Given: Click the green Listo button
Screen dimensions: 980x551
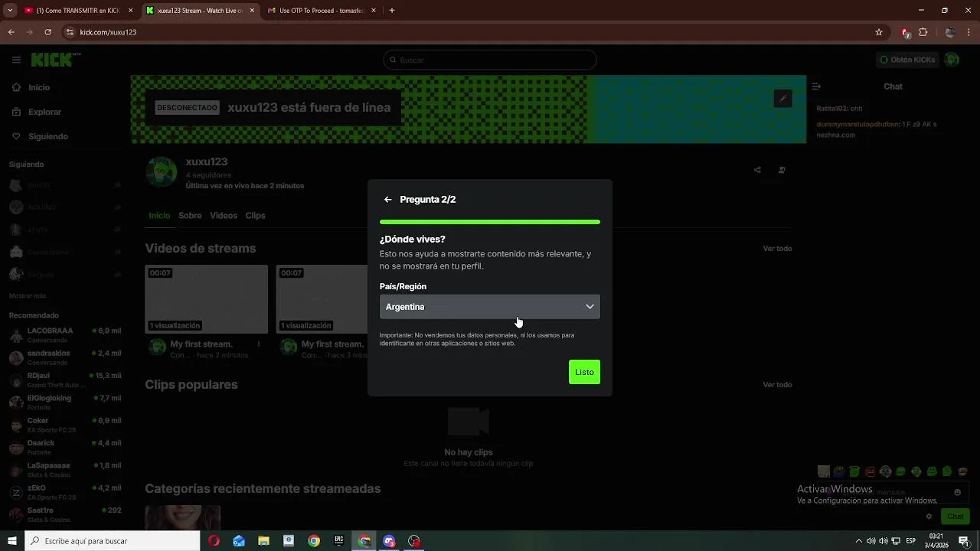Looking at the screenshot, I should point(584,372).
